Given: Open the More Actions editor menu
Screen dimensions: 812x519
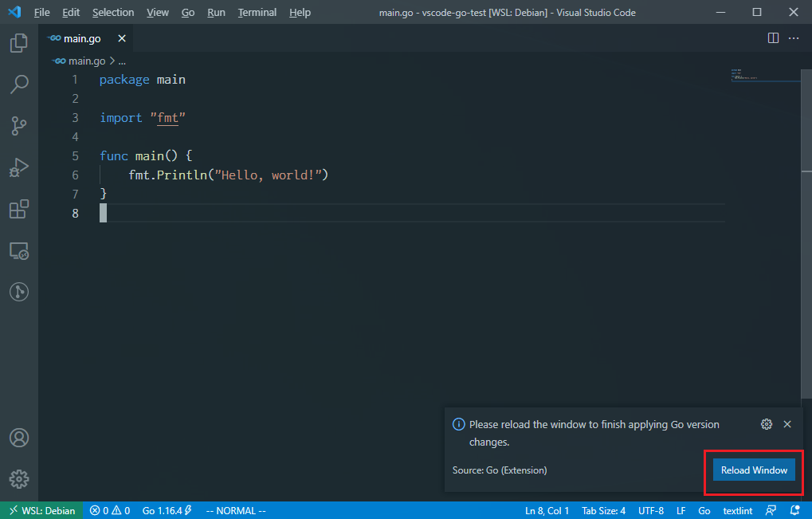Looking at the screenshot, I should click(x=794, y=37).
